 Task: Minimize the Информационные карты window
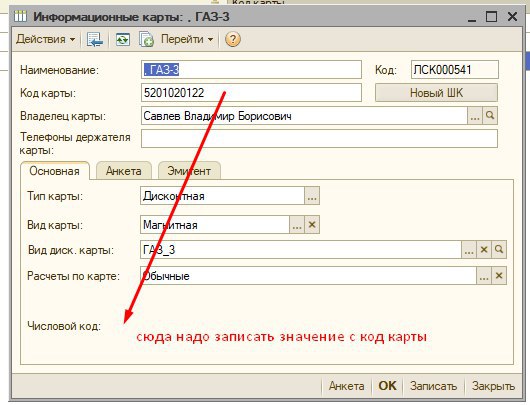point(472,17)
